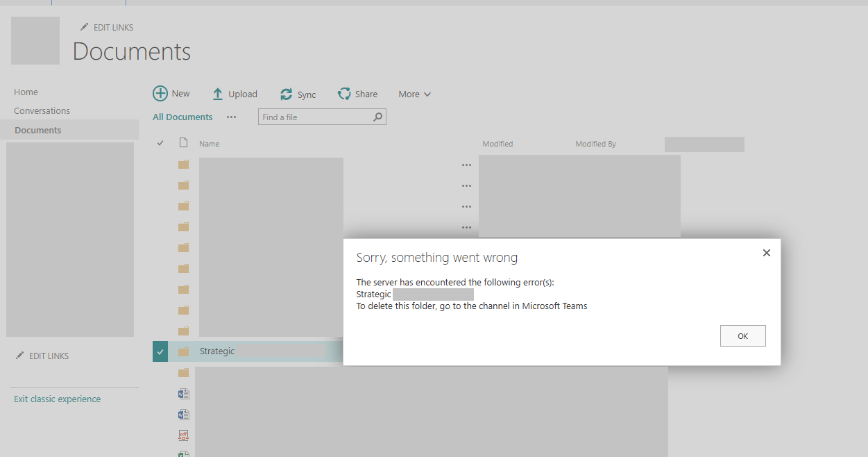Sort by the Modified By column header
This screenshot has height=457, width=868.
click(595, 144)
